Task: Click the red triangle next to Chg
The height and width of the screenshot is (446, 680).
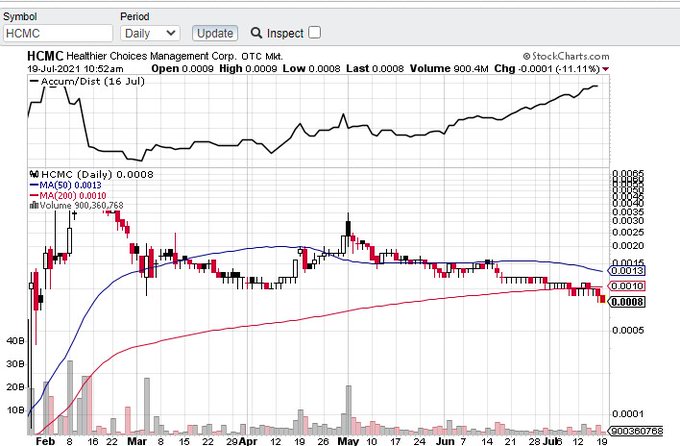Action: tap(605, 69)
